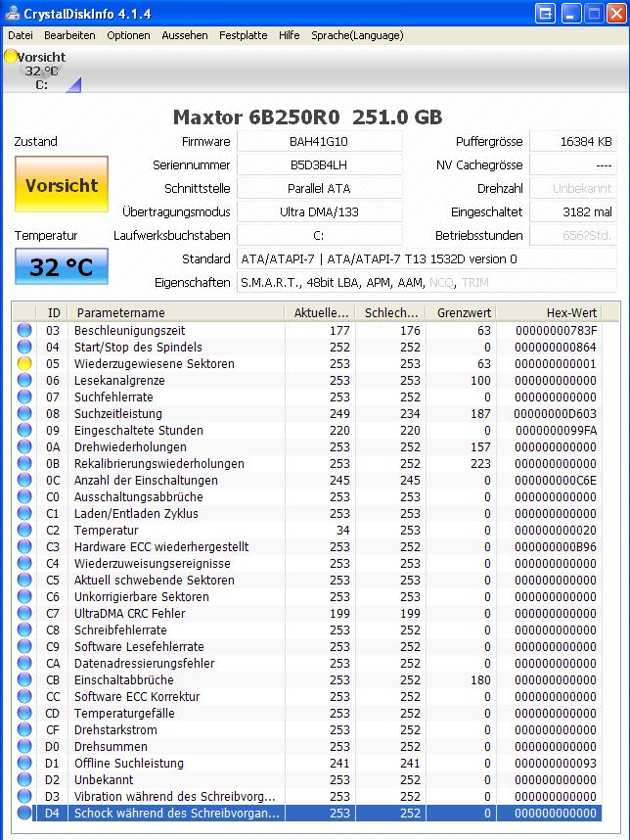
Task: Open the Festplatte menu
Action: click(243, 35)
